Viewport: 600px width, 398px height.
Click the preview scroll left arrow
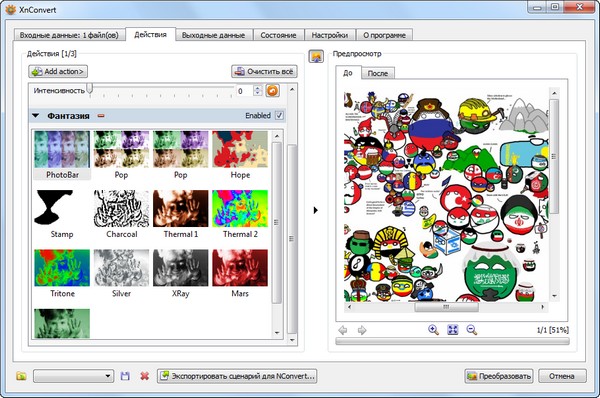[349, 307]
